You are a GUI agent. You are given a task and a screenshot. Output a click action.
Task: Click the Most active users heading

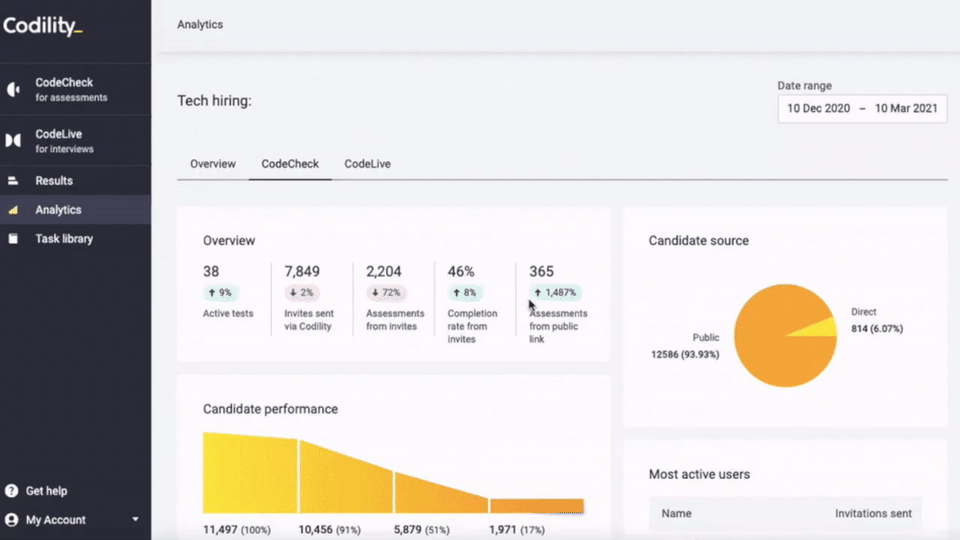(699, 474)
